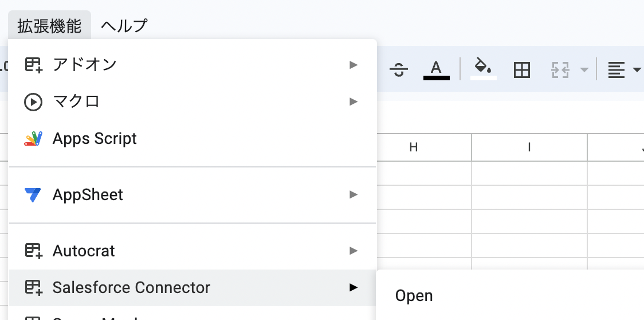Image resolution: width=644 pixels, height=320 pixels.
Task: Select column I header
Action: click(529, 147)
